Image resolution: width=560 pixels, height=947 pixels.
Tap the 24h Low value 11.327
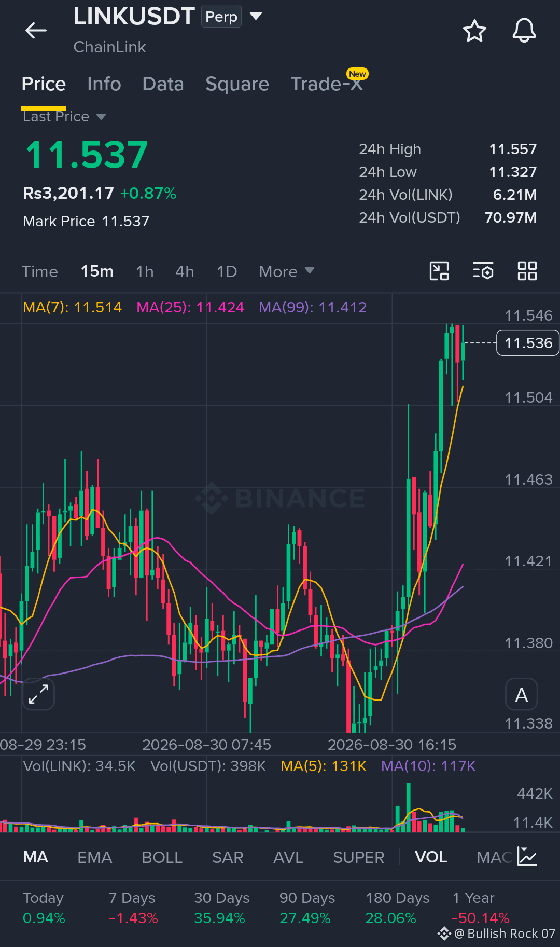click(x=513, y=172)
